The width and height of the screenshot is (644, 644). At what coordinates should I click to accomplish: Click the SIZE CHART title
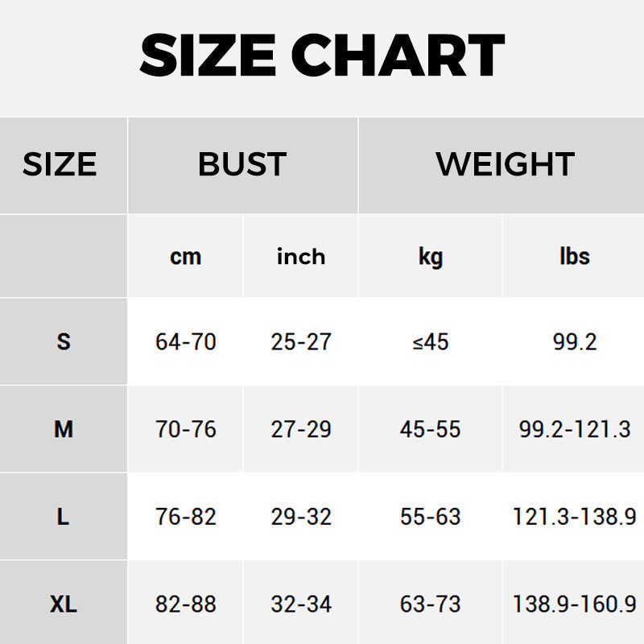322,56
